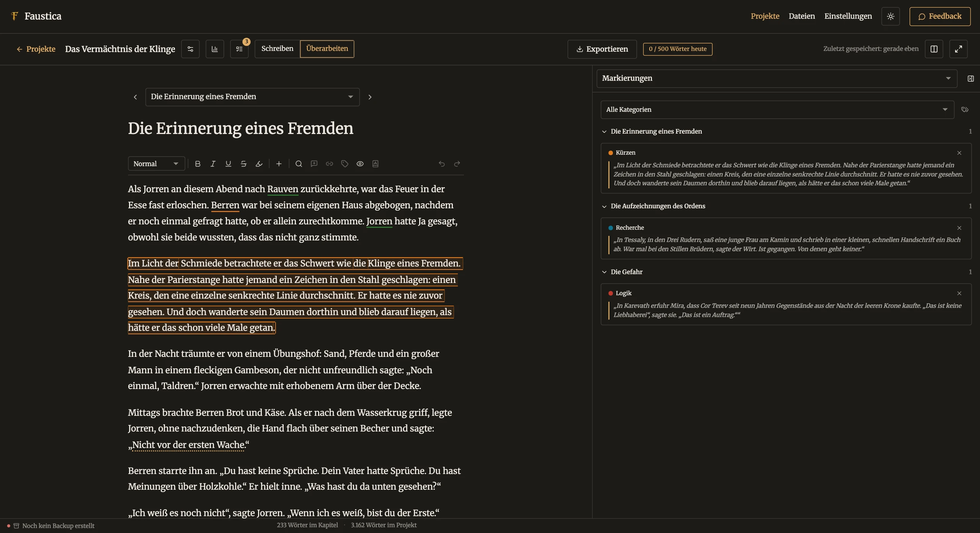Open Einstellungen in top navigation
Viewport: 980px width, 533px height.
(848, 16)
